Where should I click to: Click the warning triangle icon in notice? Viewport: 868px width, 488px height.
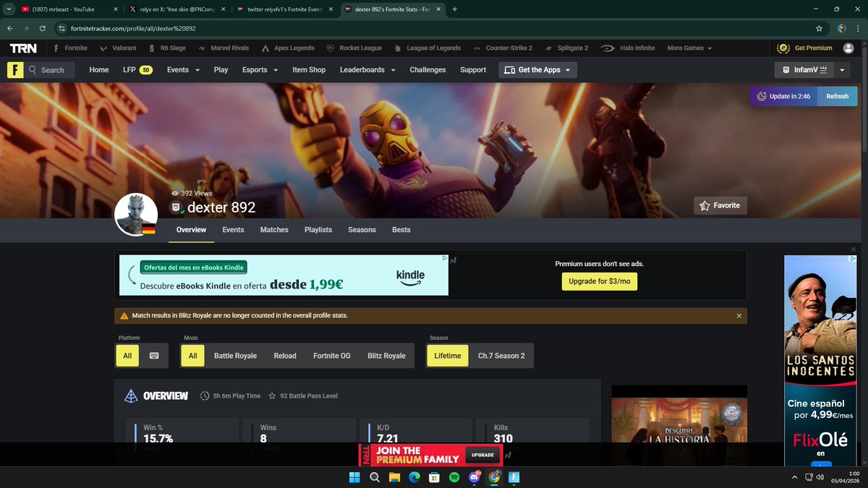click(124, 316)
